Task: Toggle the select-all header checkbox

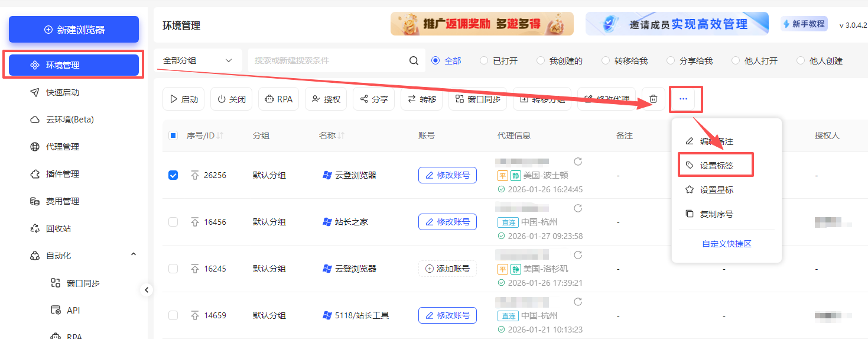Action: [173, 135]
